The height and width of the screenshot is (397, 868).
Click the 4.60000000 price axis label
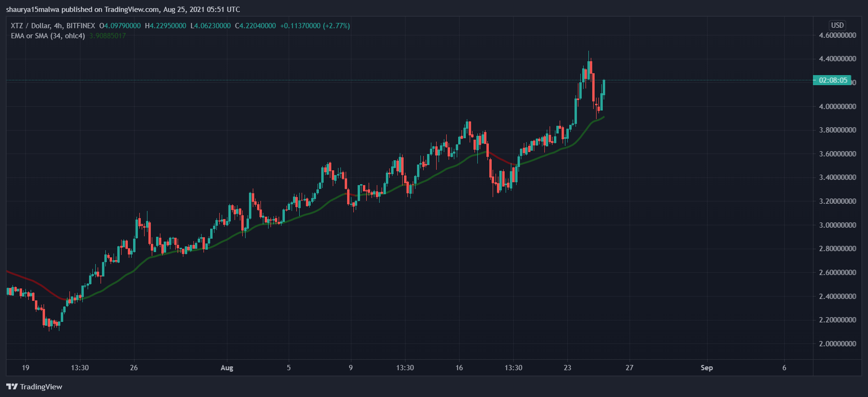tap(837, 35)
